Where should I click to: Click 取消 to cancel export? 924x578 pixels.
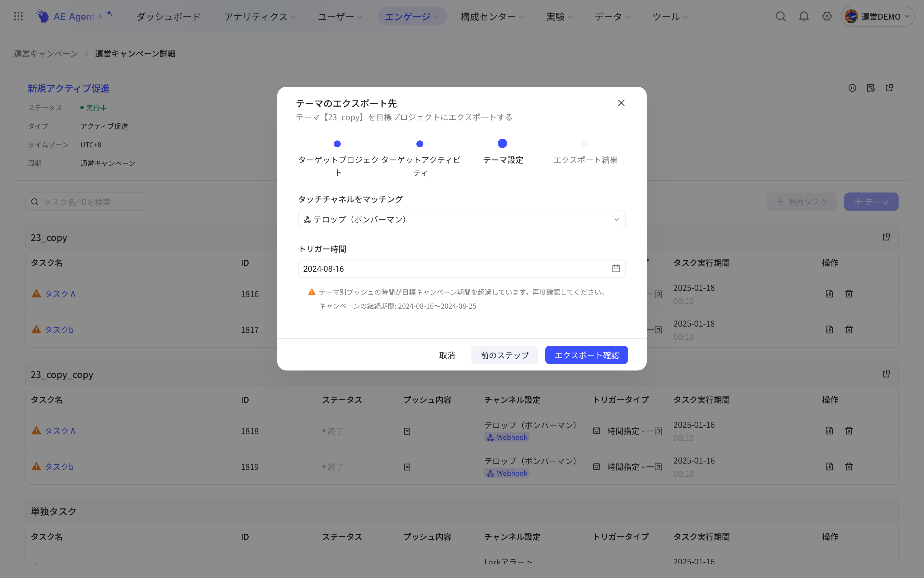click(447, 355)
